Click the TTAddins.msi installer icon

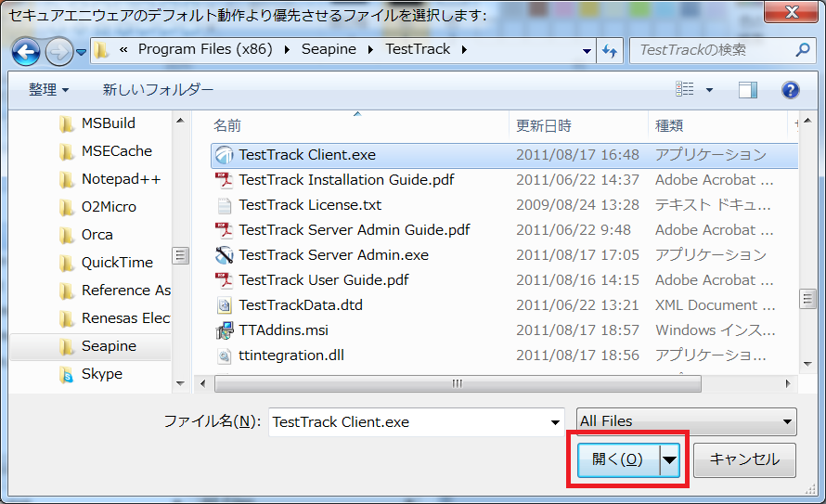[x=225, y=330]
